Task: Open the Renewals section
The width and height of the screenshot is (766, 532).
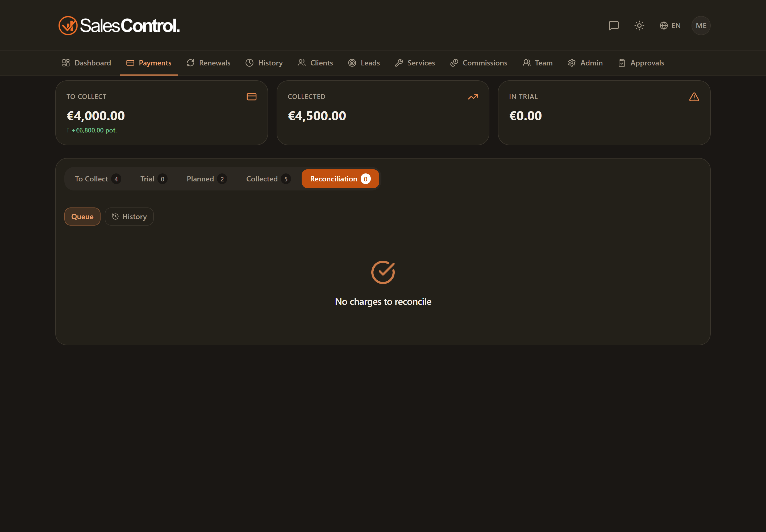Action: tap(208, 63)
